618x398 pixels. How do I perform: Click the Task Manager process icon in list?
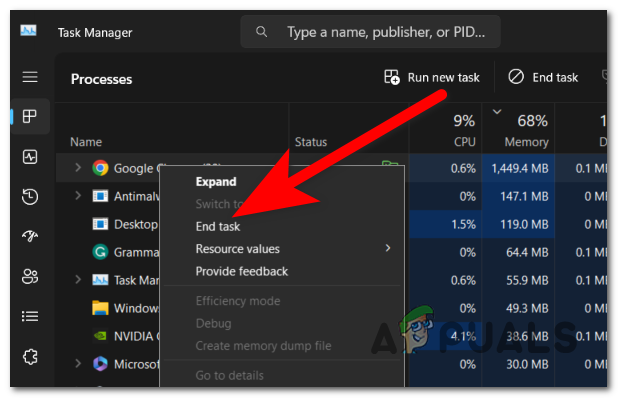100,280
